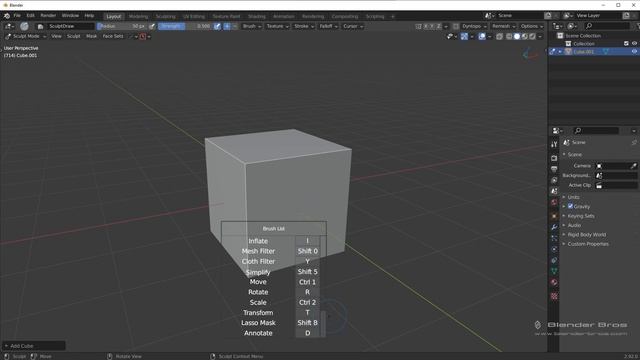Toggle Z axis symmetry
Image resolution: width=640 pixels, height=360 pixels.
pos(439,26)
